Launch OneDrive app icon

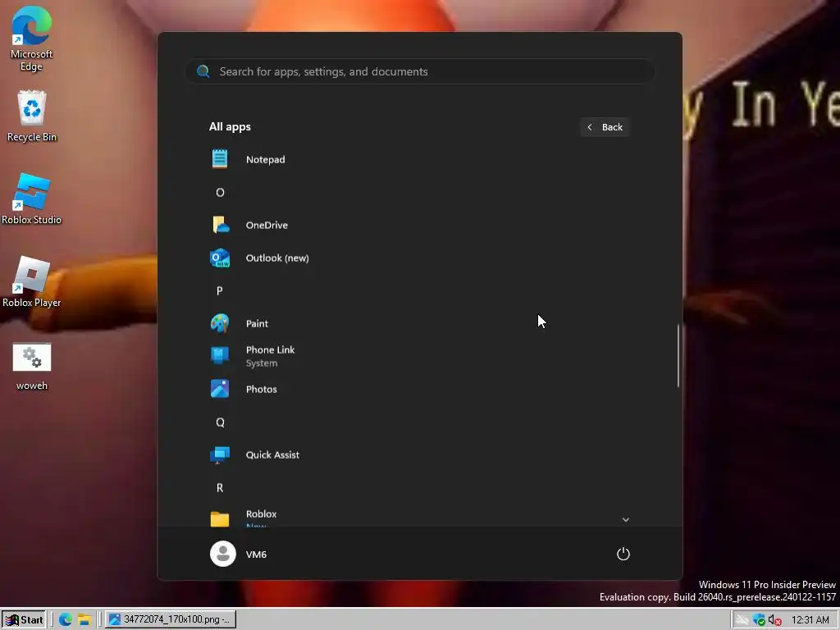tap(220, 225)
